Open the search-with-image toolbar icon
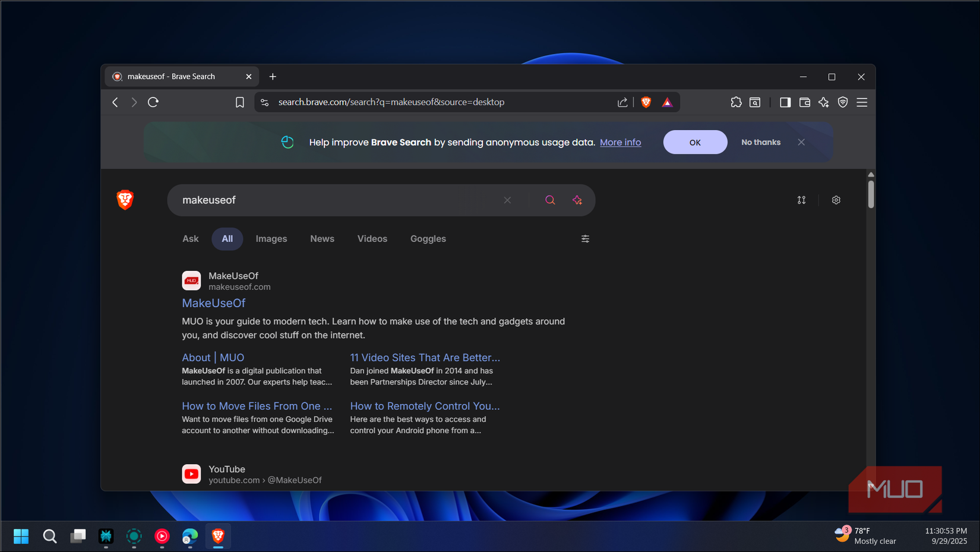Screen dimensions: 980x552 click(755, 102)
